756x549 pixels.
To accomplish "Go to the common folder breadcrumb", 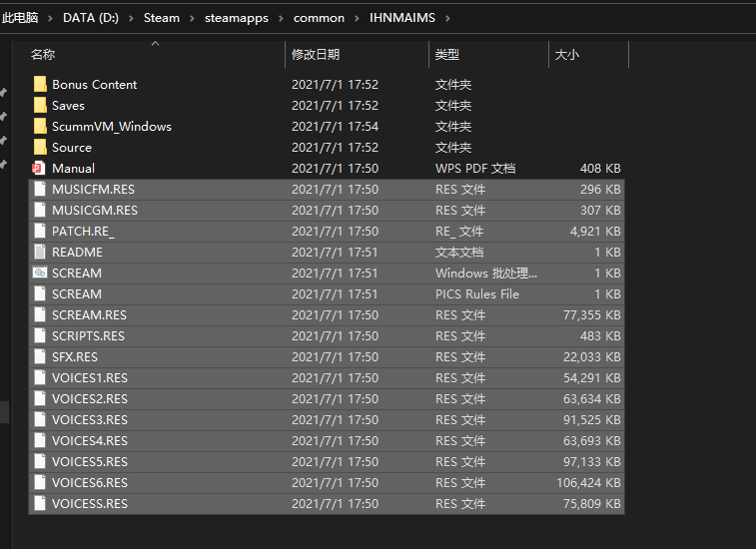I will point(319,18).
